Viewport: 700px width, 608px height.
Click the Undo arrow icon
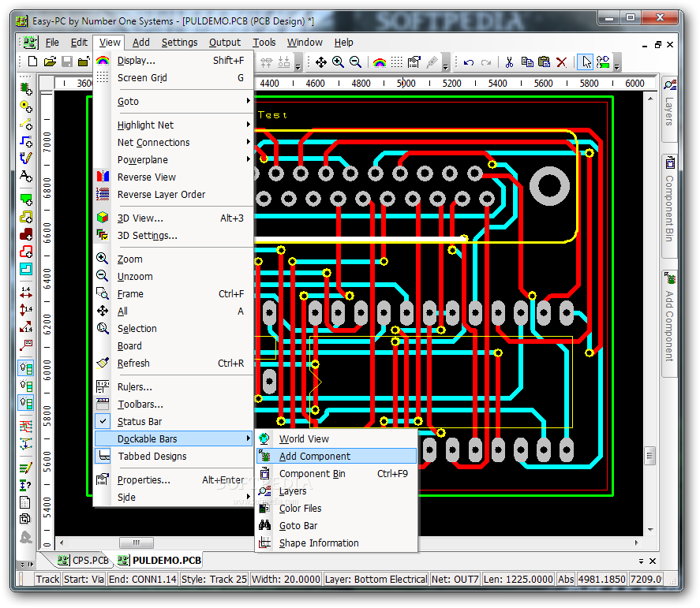coord(468,62)
